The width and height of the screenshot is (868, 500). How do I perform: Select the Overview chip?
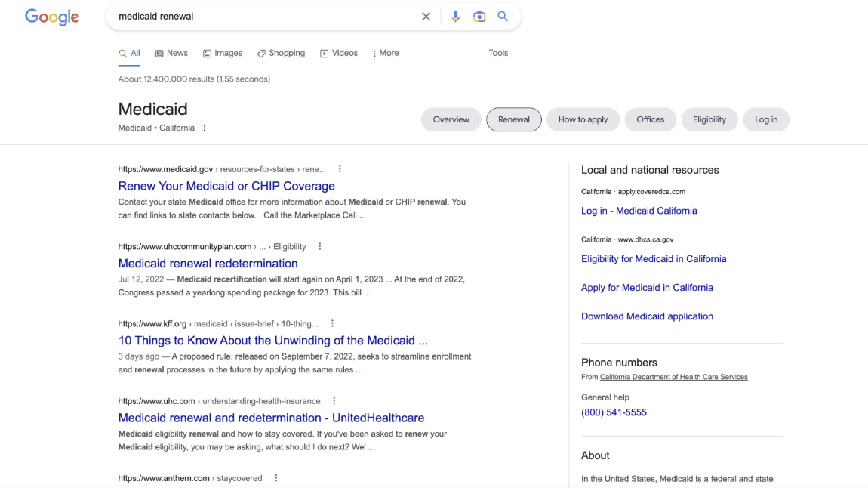[451, 119]
